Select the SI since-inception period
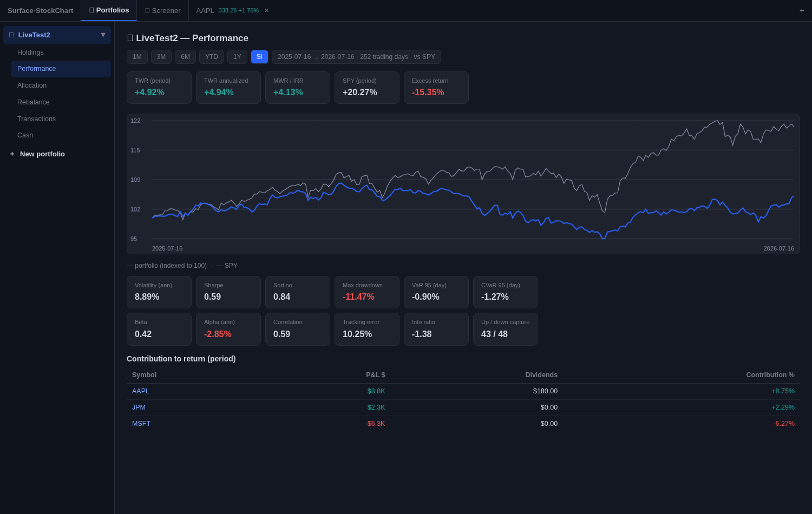Screen dimensions: 812x514 [259, 57]
